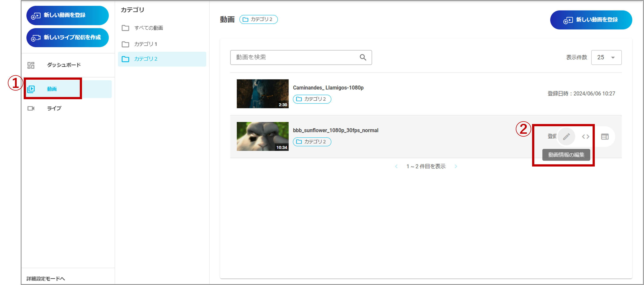Screen dimensions: 644x285
Task: Click the top-right 新しい動画を登録 button
Action: [591, 20]
